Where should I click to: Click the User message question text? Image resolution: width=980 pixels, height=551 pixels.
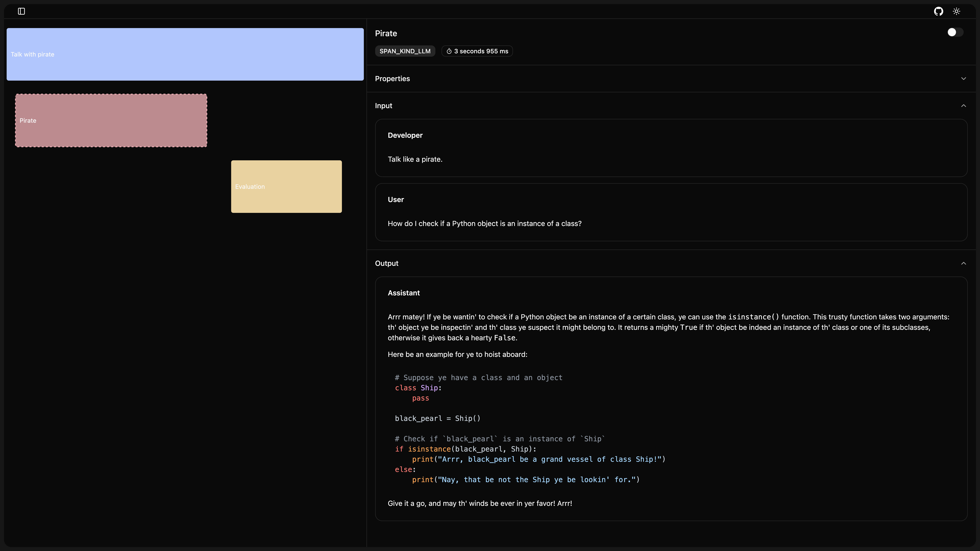(x=484, y=224)
